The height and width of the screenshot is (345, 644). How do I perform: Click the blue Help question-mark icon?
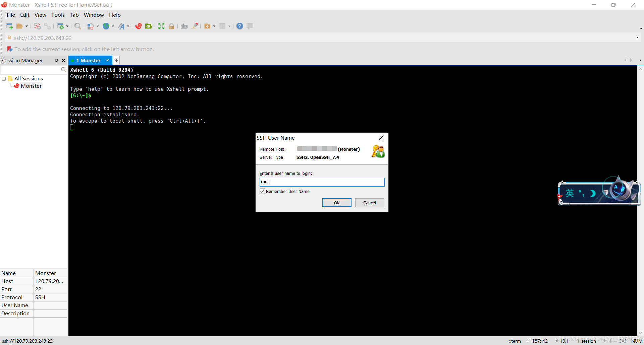pos(240,26)
